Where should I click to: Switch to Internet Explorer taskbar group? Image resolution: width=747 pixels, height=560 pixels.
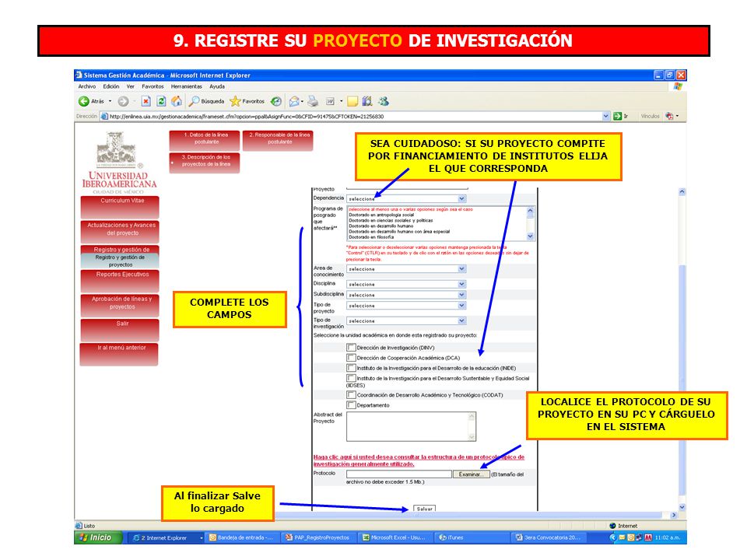click(167, 537)
